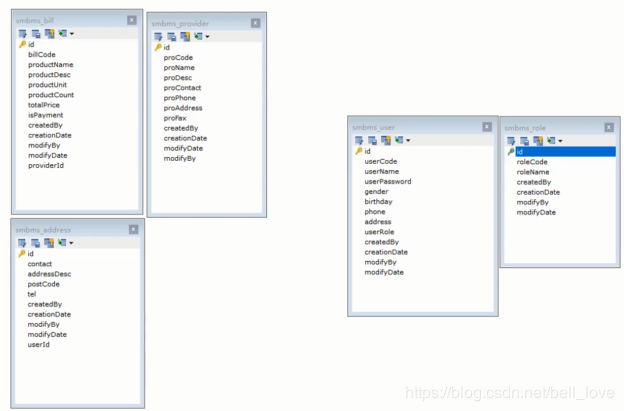Close the smbms_bill table box
Viewport: 624px width, 411px height.
pyautogui.click(x=132, y=20)
